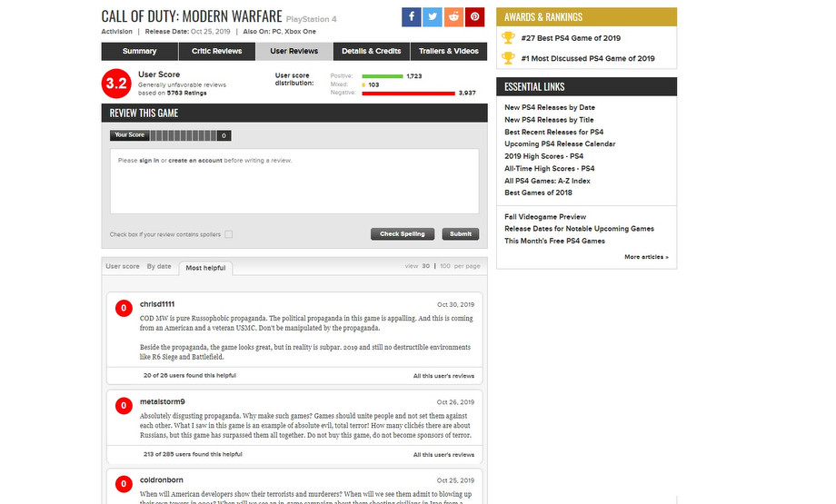Click inside the review text area
The image size is (836, 504).
point(294,181)
